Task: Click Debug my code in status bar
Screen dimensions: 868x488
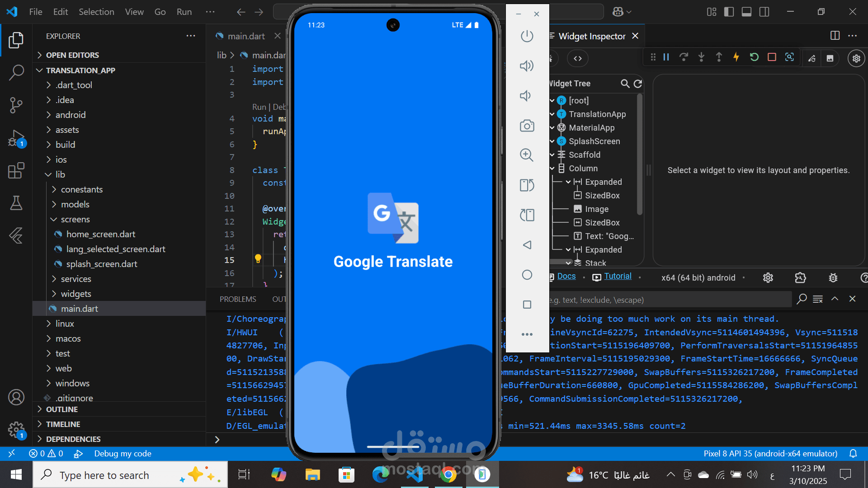Action: coord(123,454)
